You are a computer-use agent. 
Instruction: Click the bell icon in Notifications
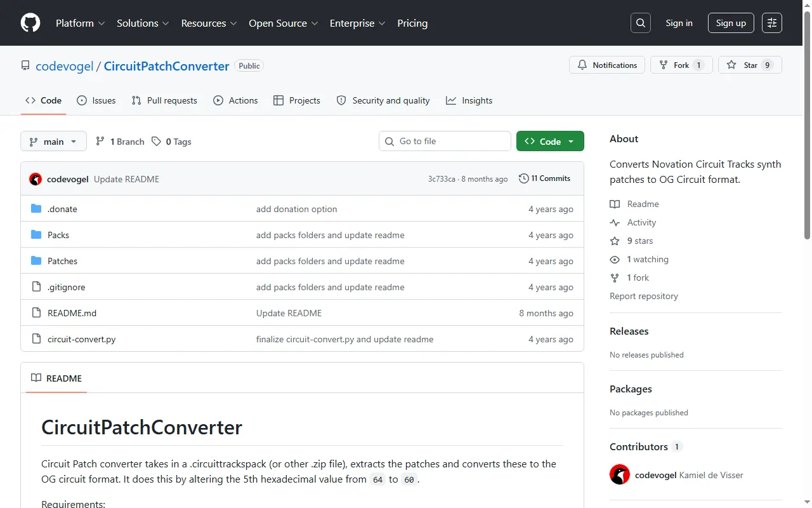pyautogui.click(x=582, y=65)
